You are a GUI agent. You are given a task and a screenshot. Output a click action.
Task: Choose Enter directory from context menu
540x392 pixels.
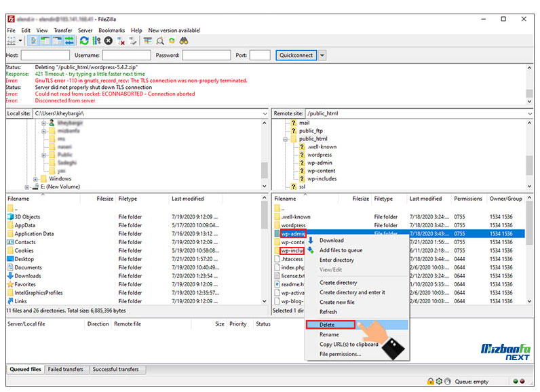[x=357, y=260]
